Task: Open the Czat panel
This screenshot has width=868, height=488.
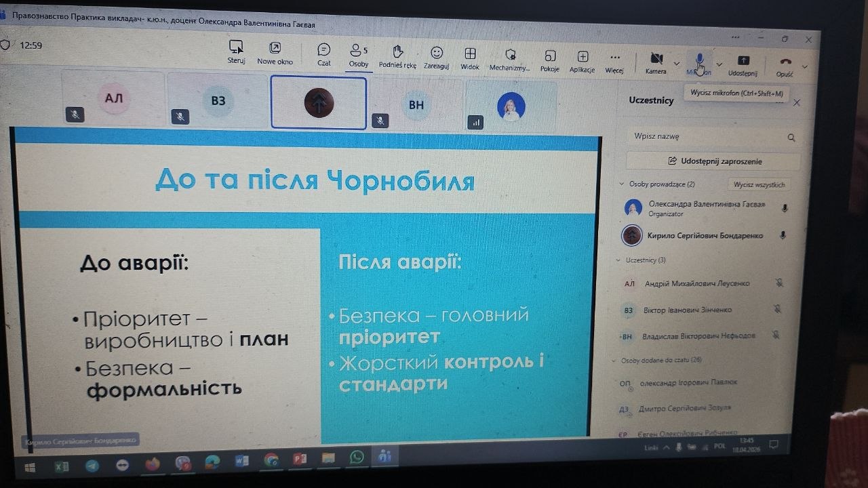Action: coord(324,51)
